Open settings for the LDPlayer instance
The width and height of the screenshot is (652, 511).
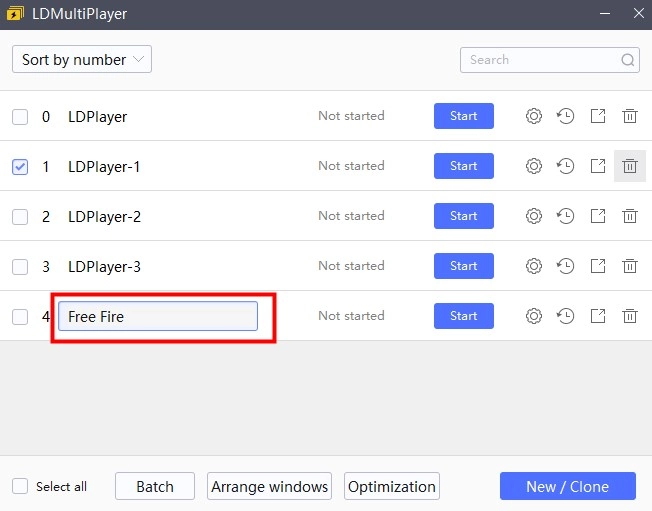pos(533,116)
